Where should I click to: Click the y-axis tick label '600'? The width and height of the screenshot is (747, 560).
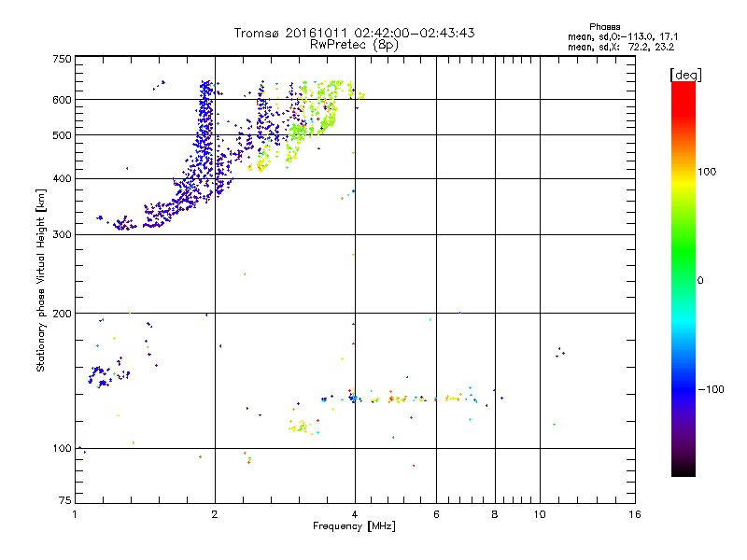point(62,100)
